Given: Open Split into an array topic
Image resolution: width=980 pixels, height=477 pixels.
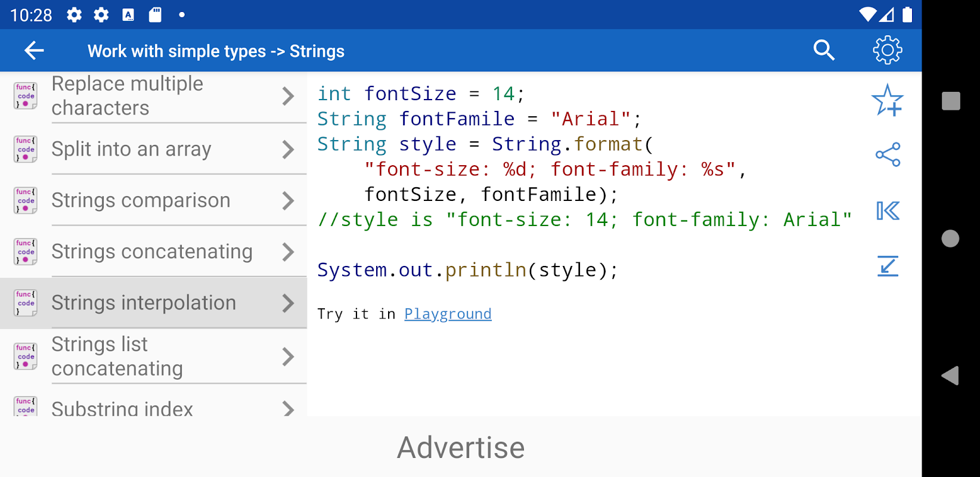Looking at the screenshot, I should [131, 149].
